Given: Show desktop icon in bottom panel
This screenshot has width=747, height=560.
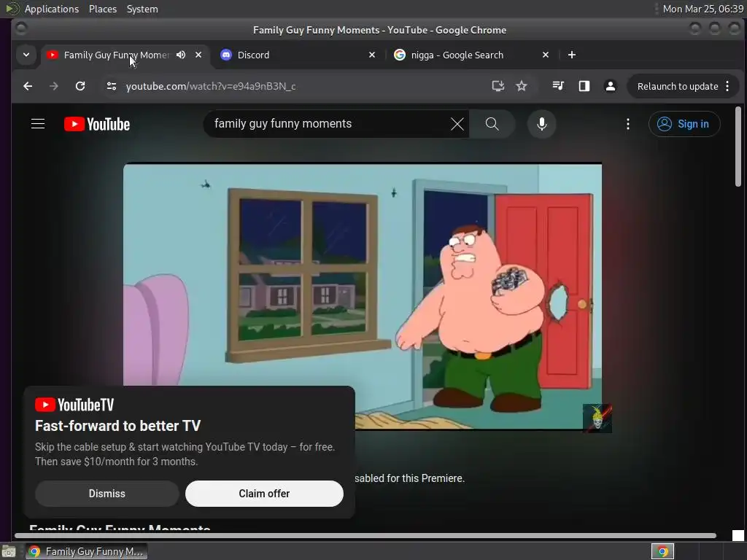Looking at the screenshot, I should 9,551.
